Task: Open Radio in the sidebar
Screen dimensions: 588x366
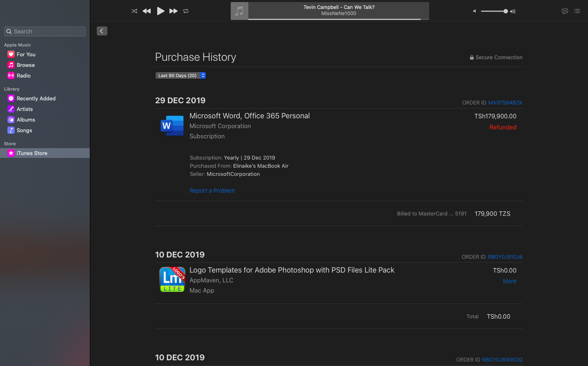Action: point(45,75)
